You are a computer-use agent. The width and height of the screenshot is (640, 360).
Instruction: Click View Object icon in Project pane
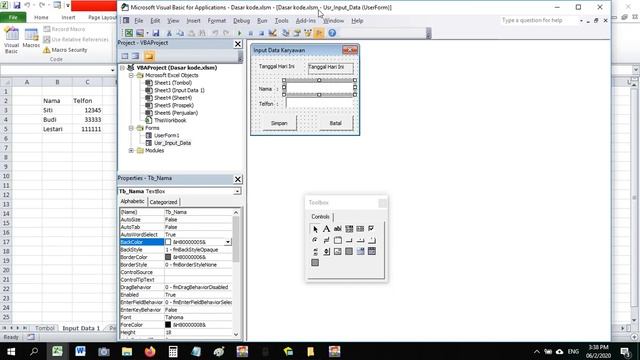click(135, 56)
